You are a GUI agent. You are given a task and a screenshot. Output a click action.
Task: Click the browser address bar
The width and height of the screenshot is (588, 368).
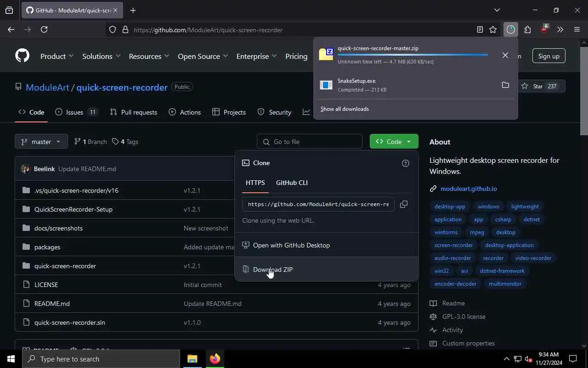[x=303, y=30]
